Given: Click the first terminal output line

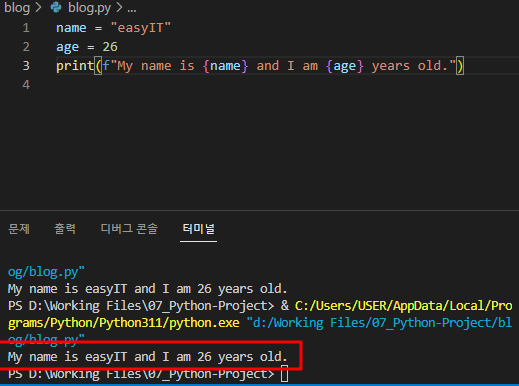Looking at the screenshot, I should pyautogui.click(x=147, y=289).
